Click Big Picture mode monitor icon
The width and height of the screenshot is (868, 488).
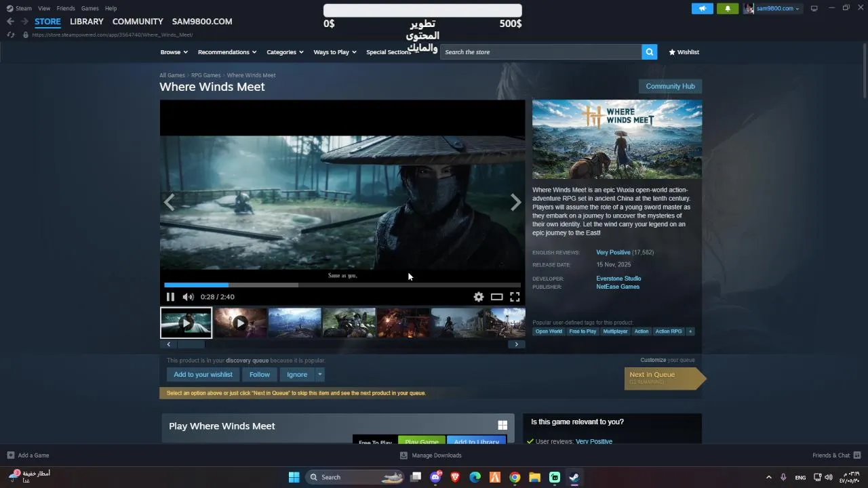pos(814,8)
